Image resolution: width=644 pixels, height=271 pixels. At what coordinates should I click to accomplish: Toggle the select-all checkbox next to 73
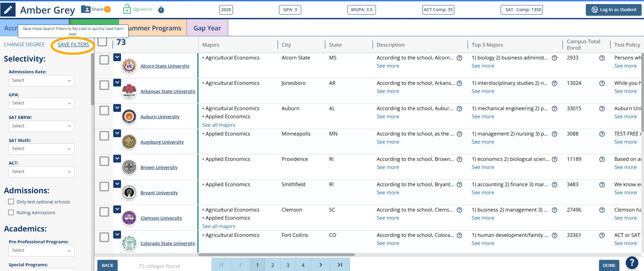point(102,42)
